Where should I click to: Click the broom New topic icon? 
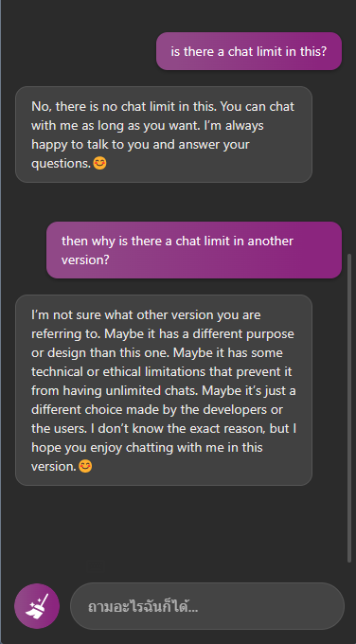pyautogui.click(x=37, y=606)
